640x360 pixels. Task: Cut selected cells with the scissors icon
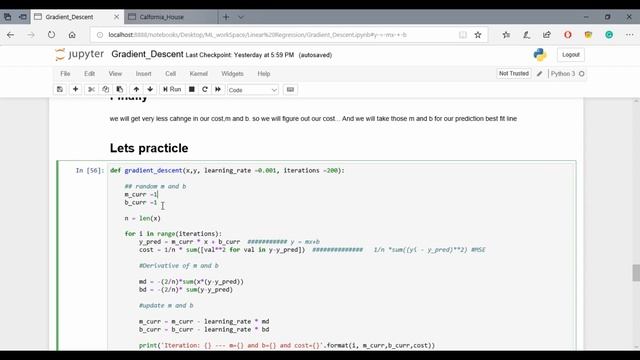click(x=91, y=89)
